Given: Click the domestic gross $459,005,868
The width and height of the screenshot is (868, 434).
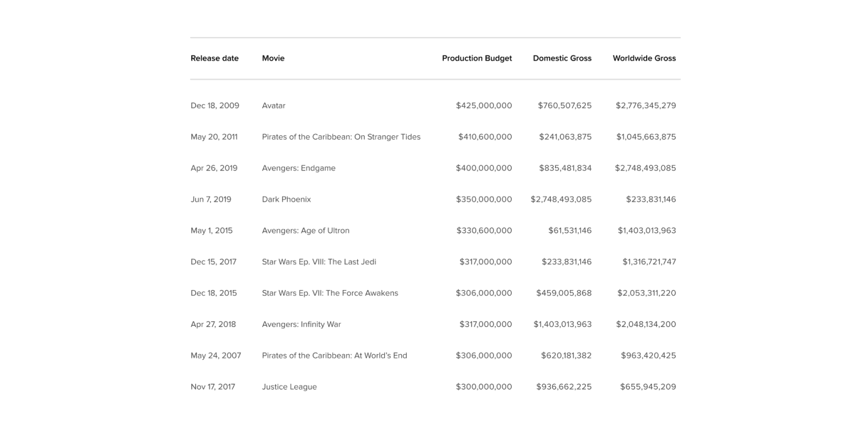Looking at the screenshot, I should click(x=564, y=293).
